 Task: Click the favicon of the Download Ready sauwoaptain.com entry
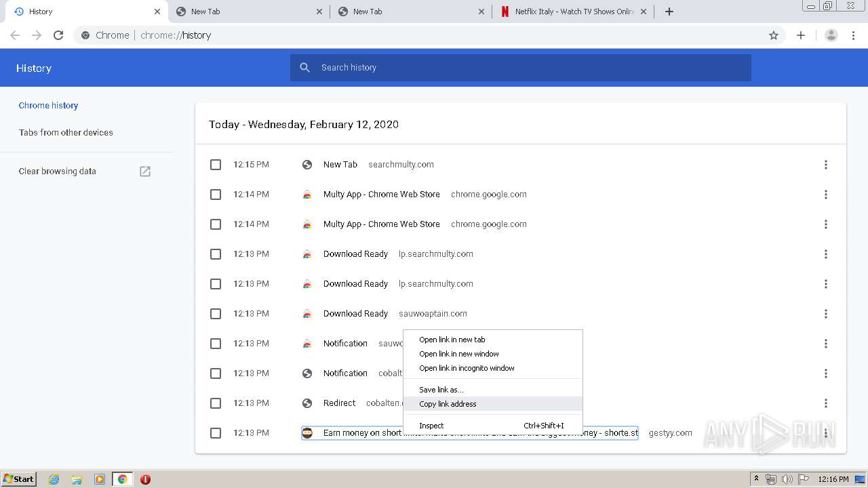[307, 314]
